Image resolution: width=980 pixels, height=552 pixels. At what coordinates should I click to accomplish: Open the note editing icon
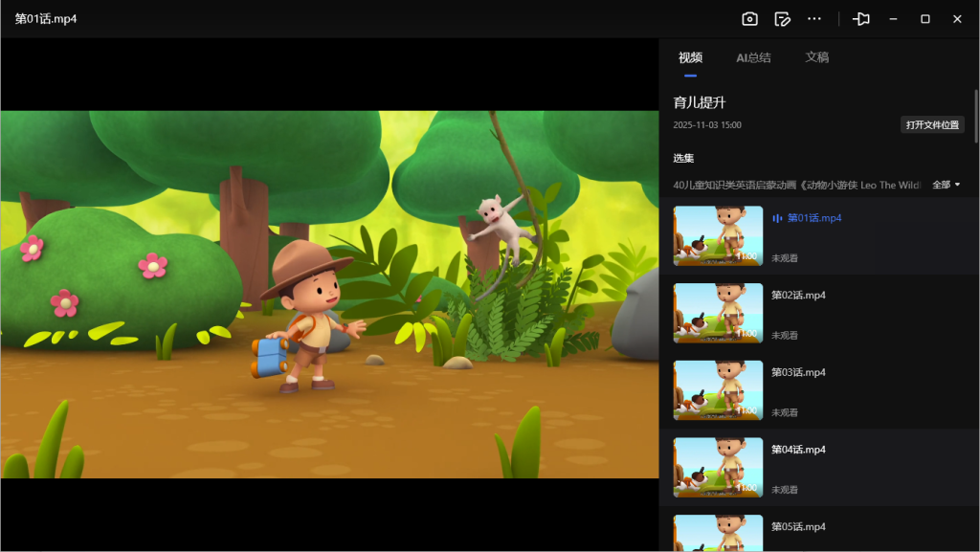(x=782, y=19)
